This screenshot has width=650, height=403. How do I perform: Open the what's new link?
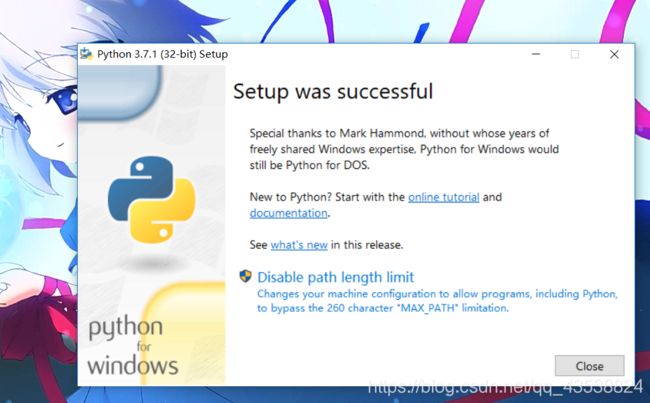(299, 245)
